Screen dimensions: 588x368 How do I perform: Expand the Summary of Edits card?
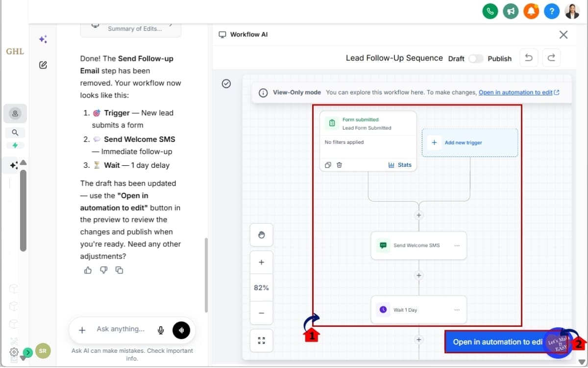coord(131,28)
